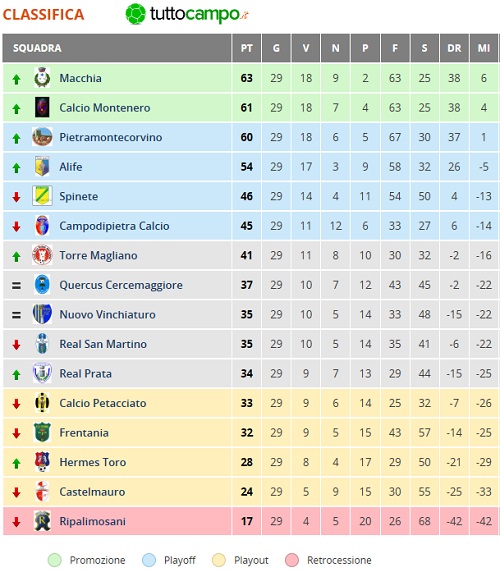Click the DR column header

(x=454, y=48)
